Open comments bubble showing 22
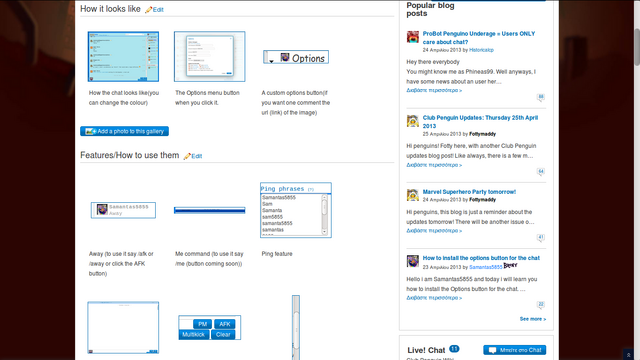Image resolution: width=640 pixels, height=360 pixels. [x=541, y=305]
